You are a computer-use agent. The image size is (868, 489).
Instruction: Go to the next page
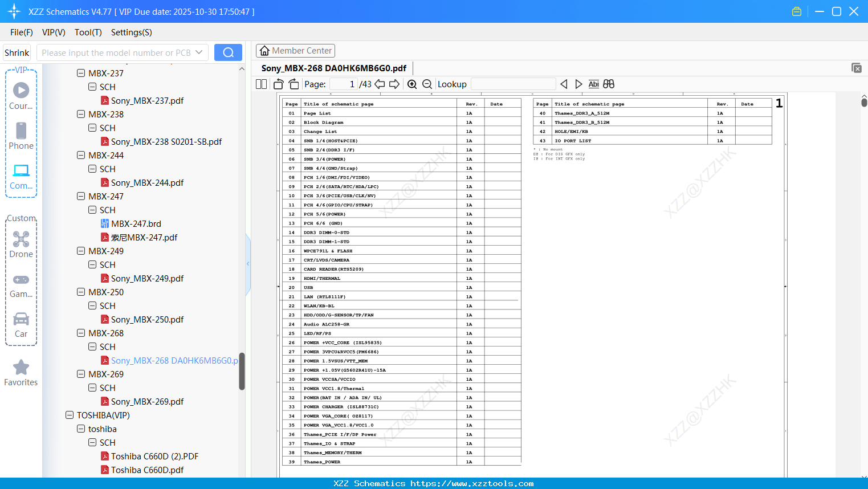click(394, 84)
